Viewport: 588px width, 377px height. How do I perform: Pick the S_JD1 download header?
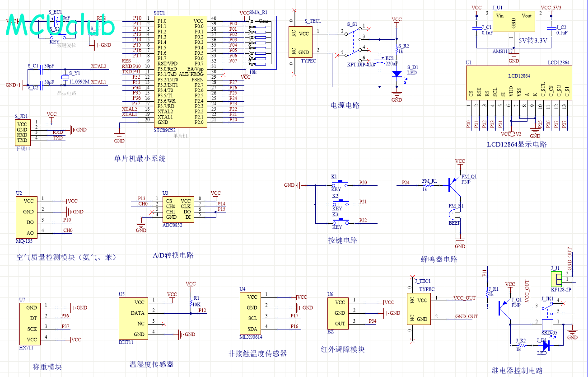tap(22, 132)
